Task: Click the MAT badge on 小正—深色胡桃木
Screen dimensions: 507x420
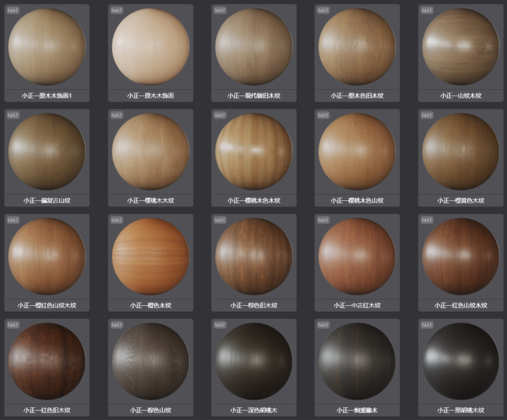Action: [220, 324]
